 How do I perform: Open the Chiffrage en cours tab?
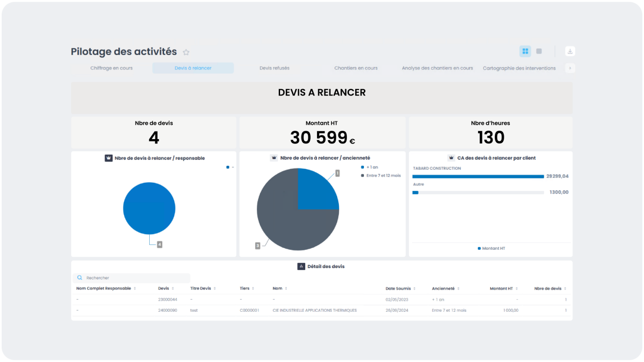pyautogui.click(x=112, y=68)
